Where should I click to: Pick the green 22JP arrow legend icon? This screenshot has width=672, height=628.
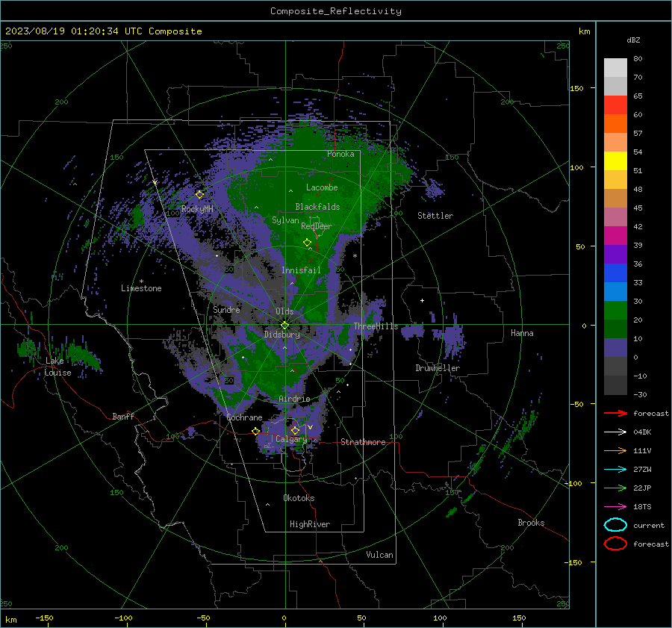coord(615,488)
